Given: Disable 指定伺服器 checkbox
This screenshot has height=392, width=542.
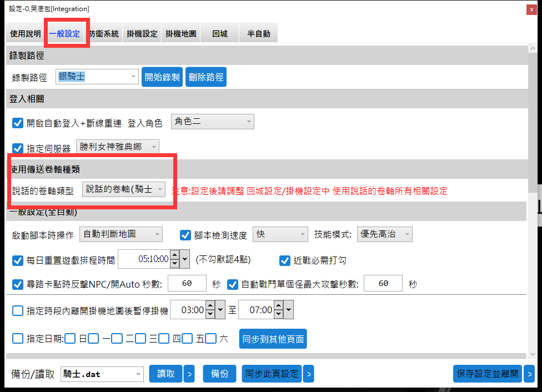Looking at the screenshot, I should [x=18, y=148].
